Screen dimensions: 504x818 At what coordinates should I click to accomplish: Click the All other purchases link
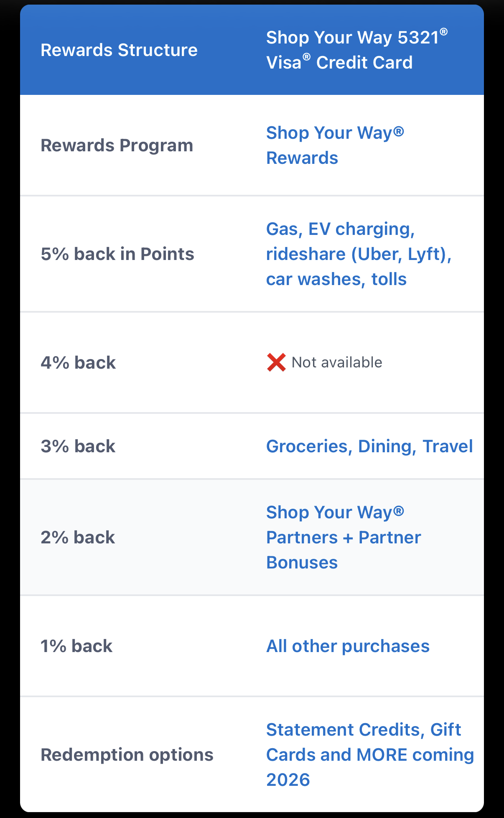[x=348, y=646]
